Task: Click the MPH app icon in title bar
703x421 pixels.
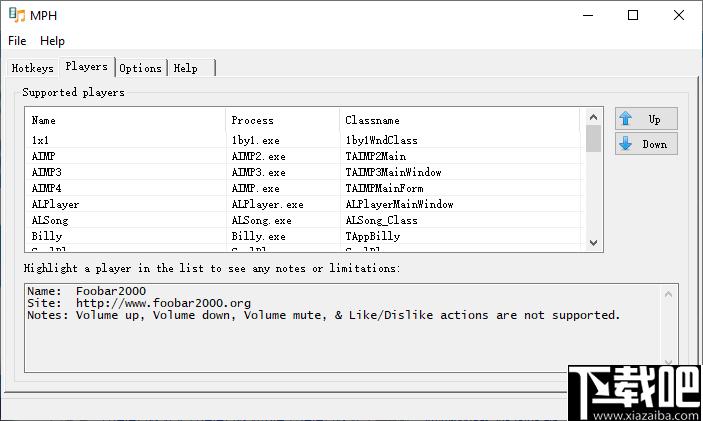Action: [x=17, y=15]
